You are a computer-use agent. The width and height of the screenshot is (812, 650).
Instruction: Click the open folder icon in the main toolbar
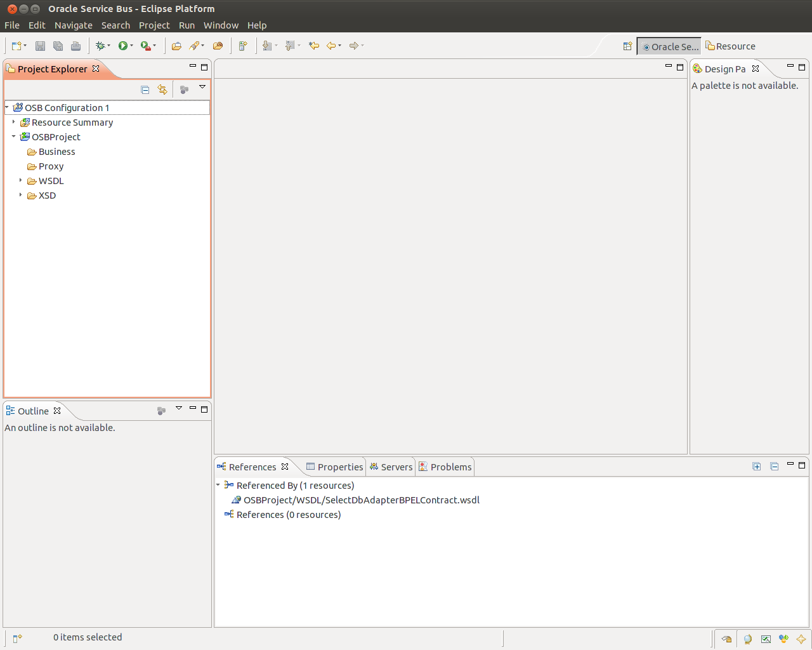pyautogui.click(x=176, y=46)
